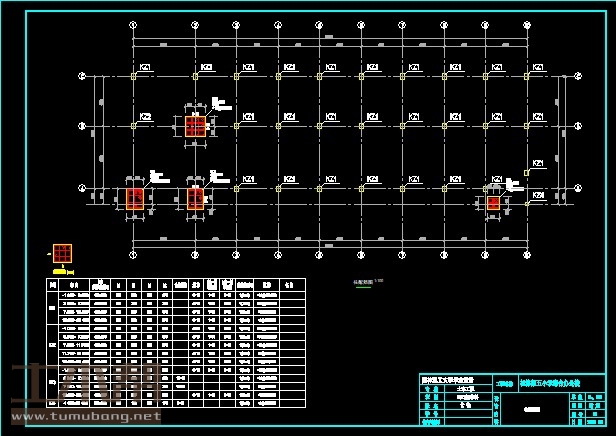Viewport: 616px width, 436px height.
Task: Select the red column legend symbol above the schedule table
Action: coord(63,252)
